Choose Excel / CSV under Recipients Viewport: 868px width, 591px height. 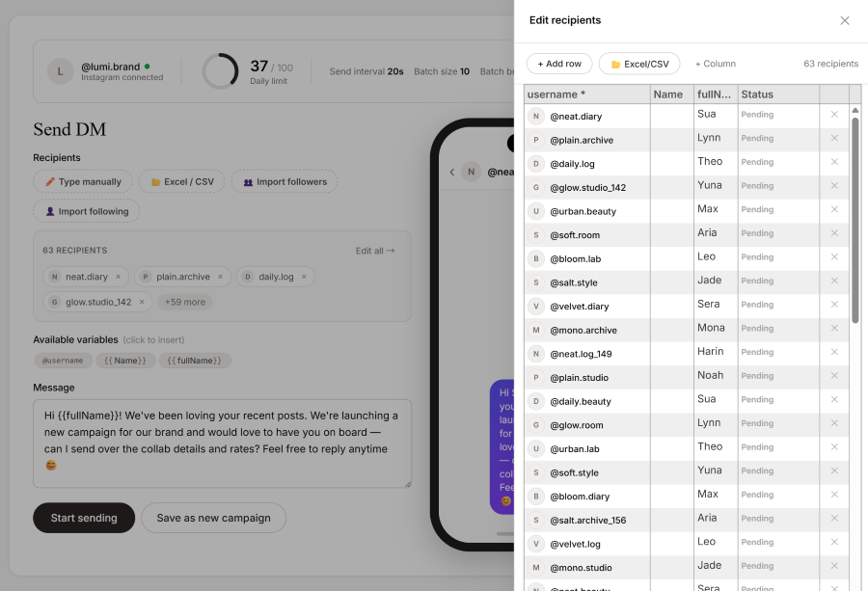[182, 181]
